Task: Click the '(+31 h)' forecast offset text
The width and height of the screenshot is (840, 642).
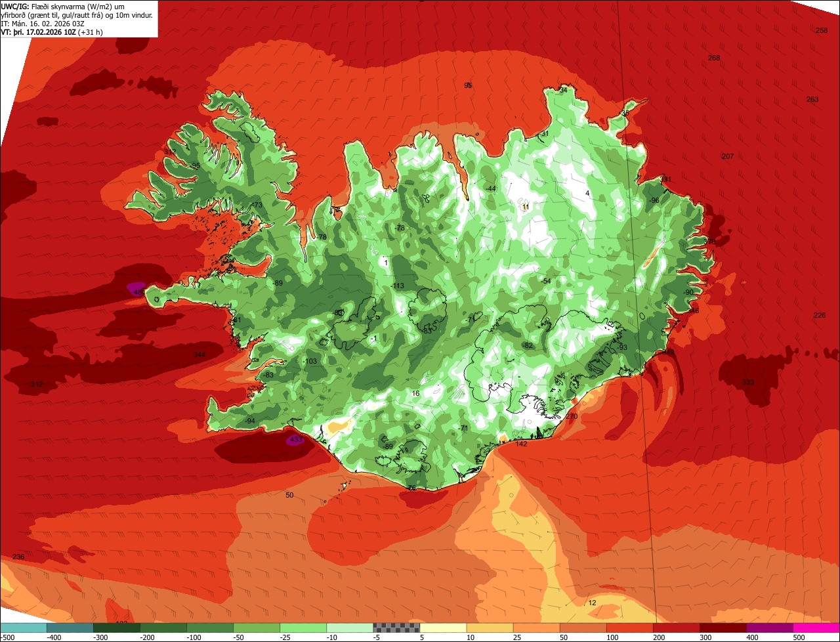Action: point(89,32)
